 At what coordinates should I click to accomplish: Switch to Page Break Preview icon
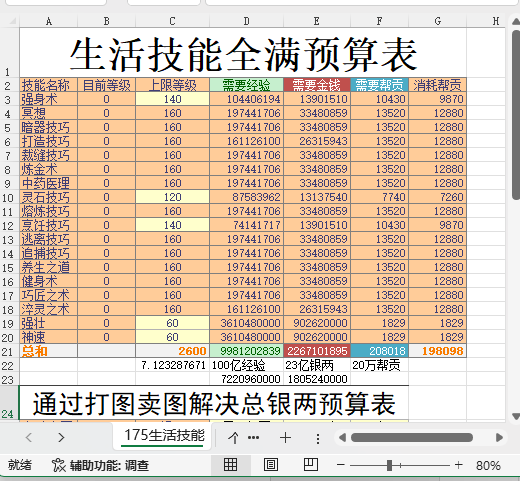click(x=311, y=465)
